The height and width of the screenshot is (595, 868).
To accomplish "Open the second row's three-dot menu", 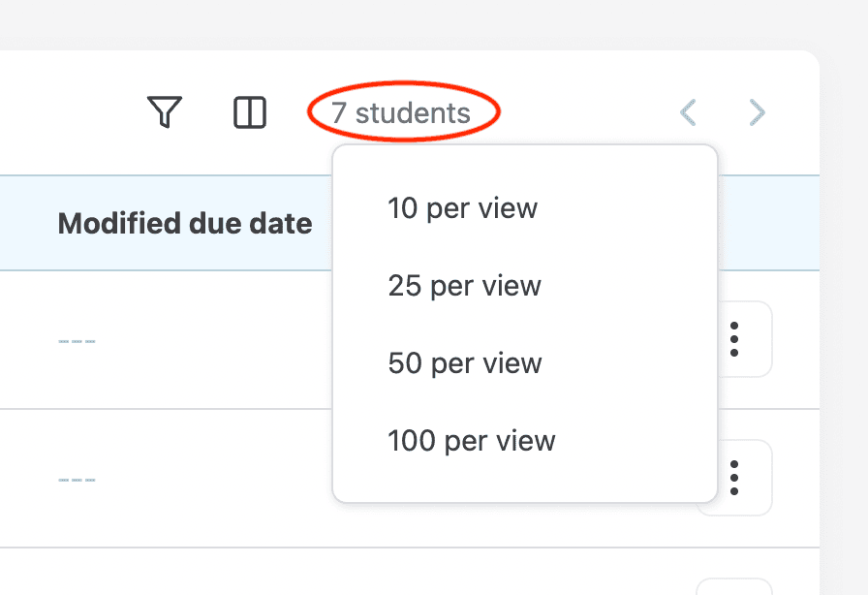I will point(734,477).
